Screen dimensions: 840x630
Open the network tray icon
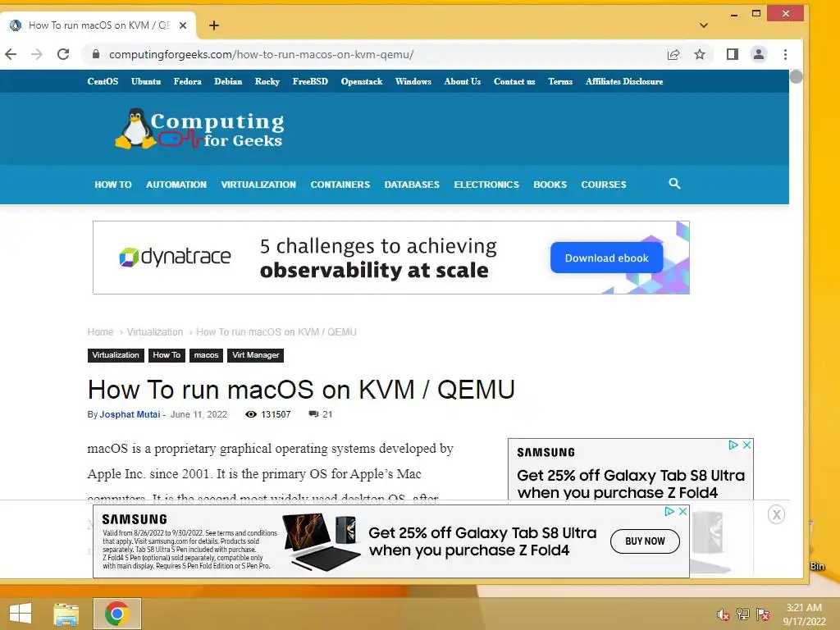[743, 614]
